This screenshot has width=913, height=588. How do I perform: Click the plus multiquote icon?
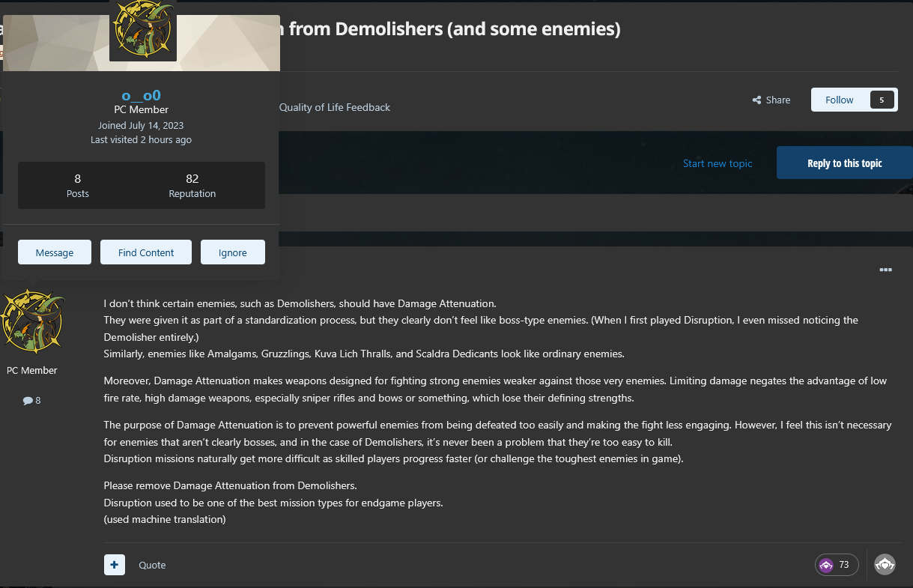115,565
